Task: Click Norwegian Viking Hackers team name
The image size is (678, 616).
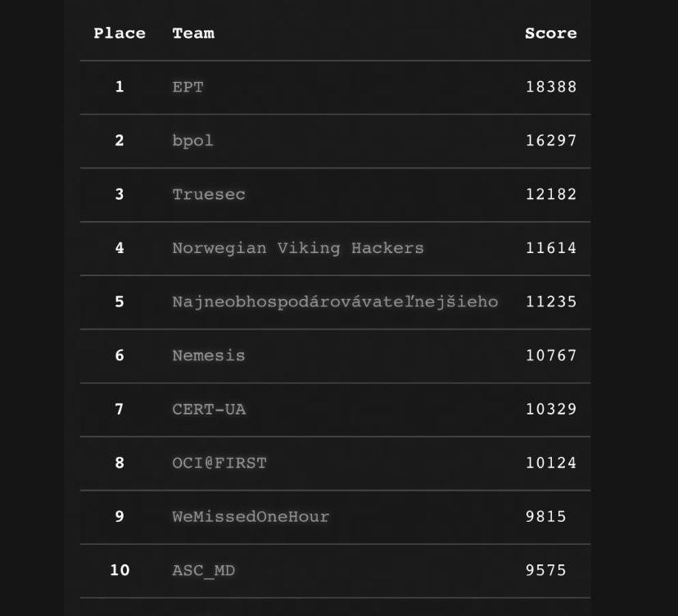Action: (x=298, y=248)
